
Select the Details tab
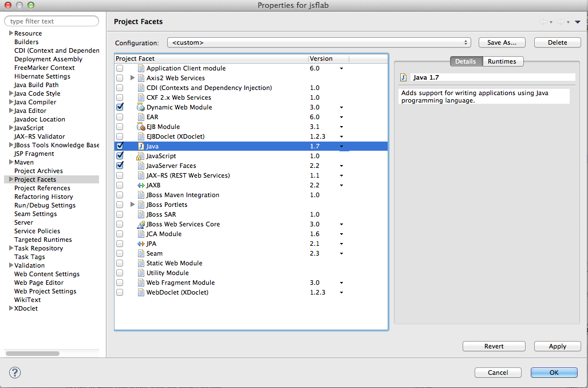[x=465, y=61]
